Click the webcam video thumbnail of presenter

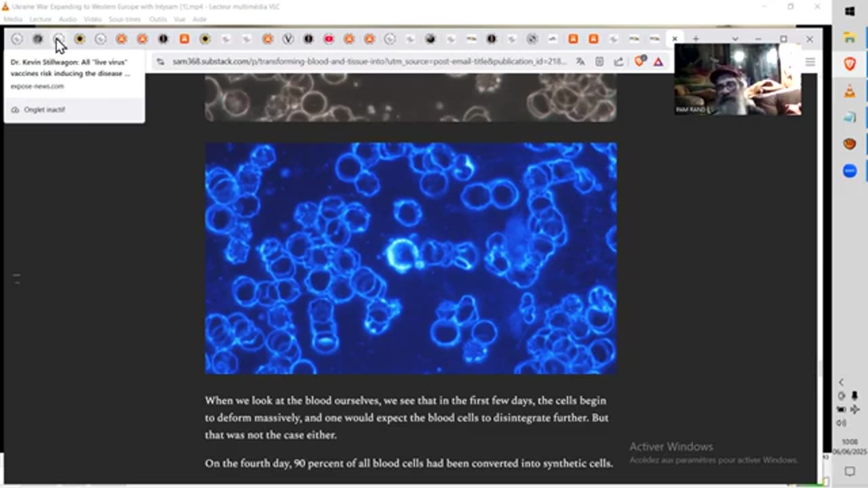tap(737, 79)
